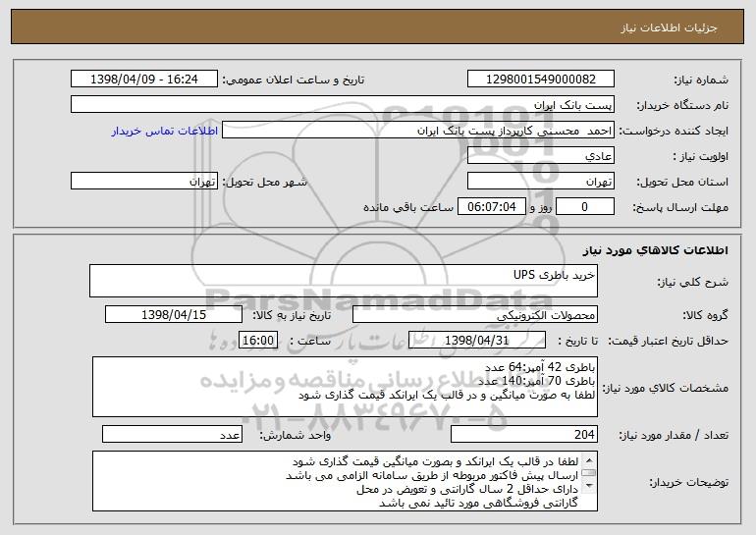Open the اطلاعات تماس خریدار link

click(x=164, y=132)
